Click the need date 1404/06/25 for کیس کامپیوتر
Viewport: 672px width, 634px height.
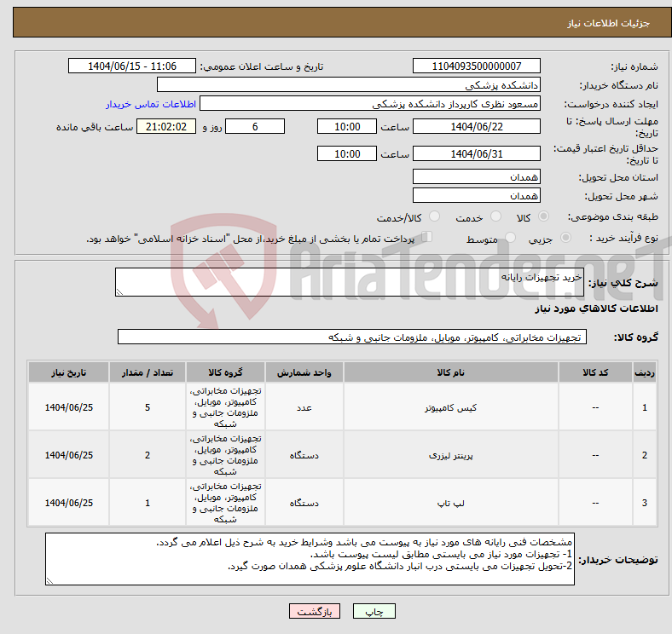68,407
